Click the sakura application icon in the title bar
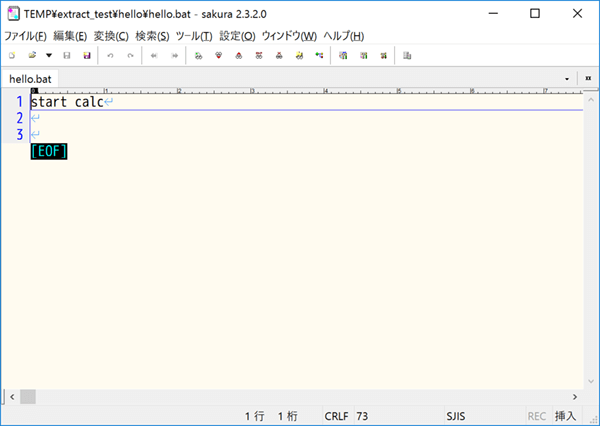 pos(13,14)
